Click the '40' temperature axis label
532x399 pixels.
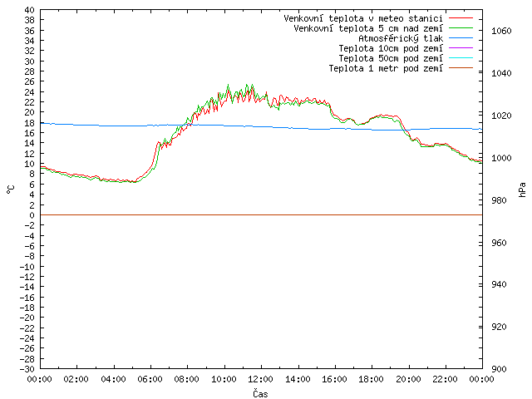[30, 10]
